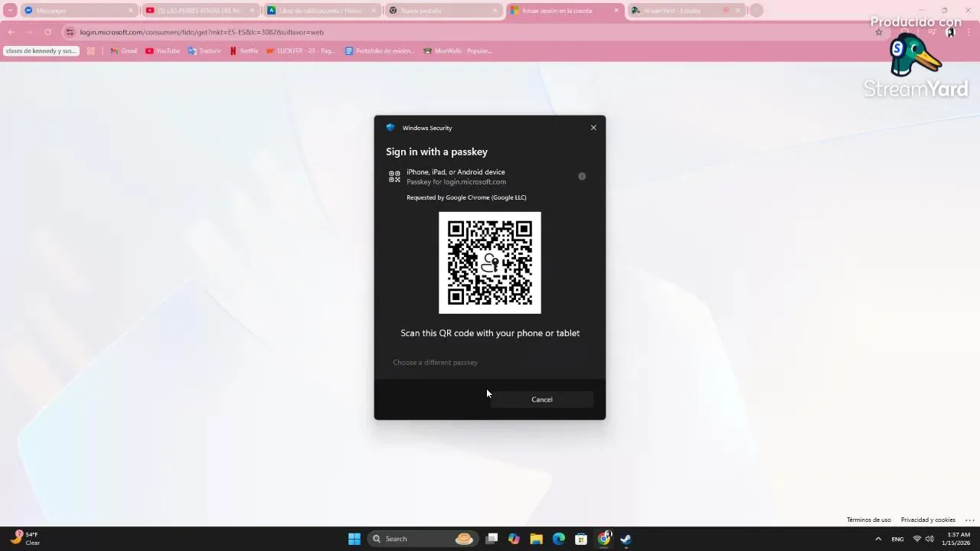Reload the page with refresh icon

[47, 32]
